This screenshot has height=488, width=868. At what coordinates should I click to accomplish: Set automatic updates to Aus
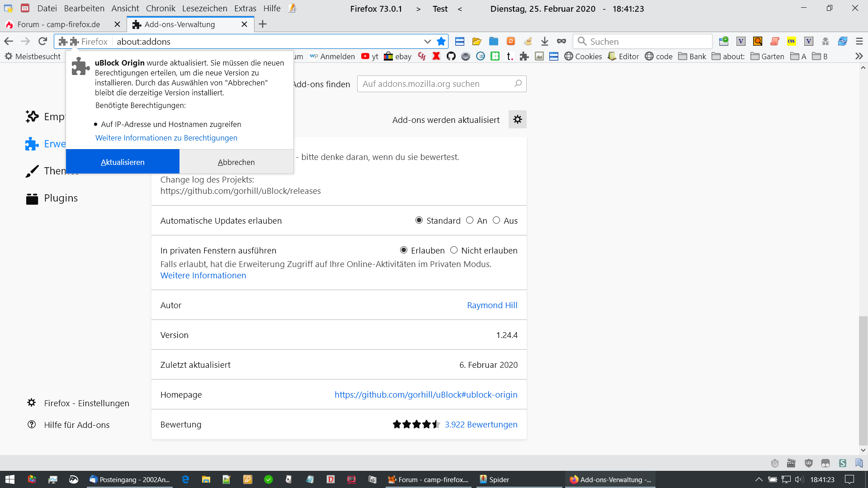(x=496, y=221)
